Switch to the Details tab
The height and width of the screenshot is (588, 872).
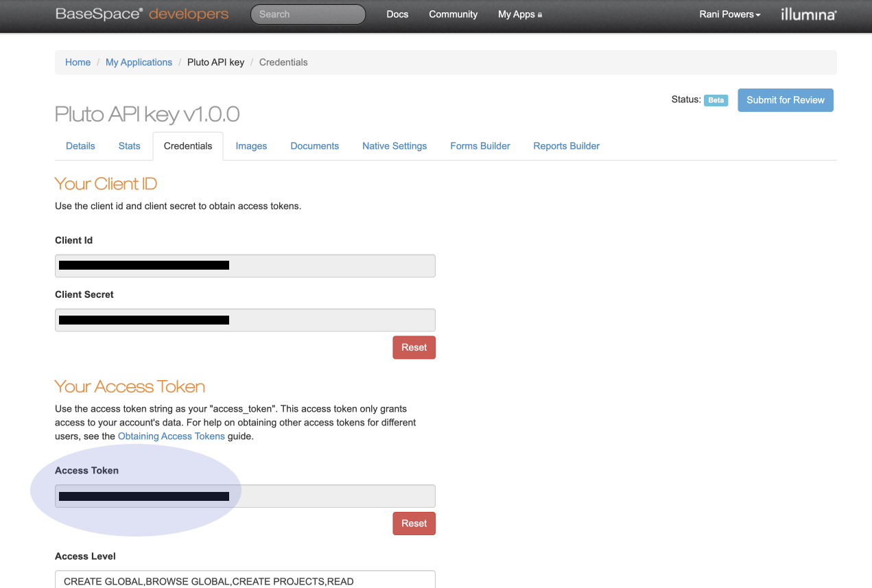pos(80,146)
